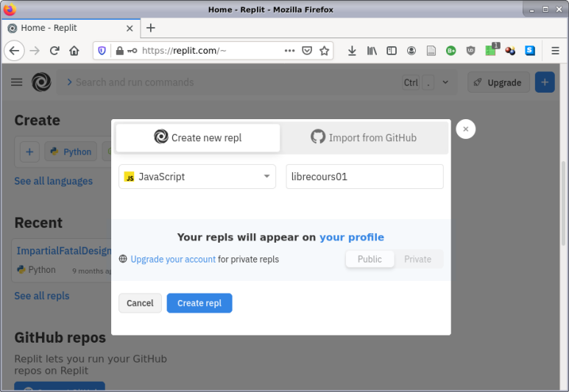Click the saved login key icon
The height and width of the screenshot is (392, 569).
tap(132, 51)
